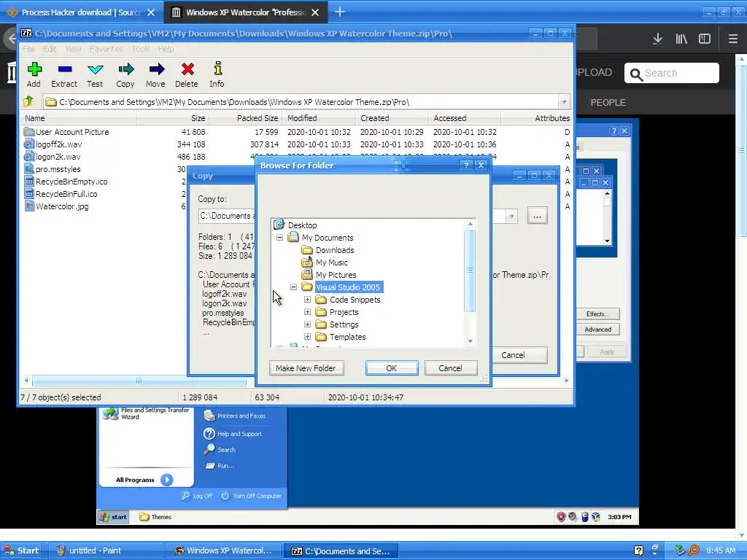Click the Browse For Folder tree scrollbar thumb
Viewport: 747px width, 560px height.
pyautogui.click(x=470, y=270)
